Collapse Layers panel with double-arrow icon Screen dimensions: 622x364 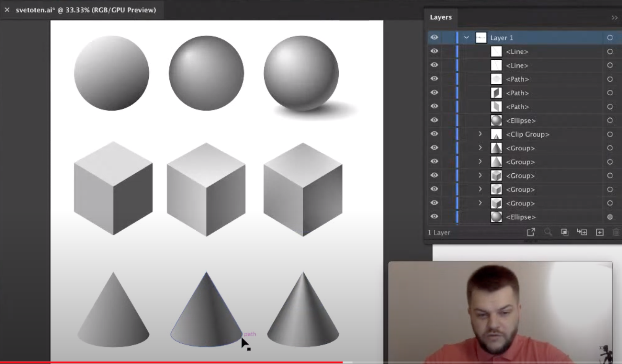coord(614,18)
